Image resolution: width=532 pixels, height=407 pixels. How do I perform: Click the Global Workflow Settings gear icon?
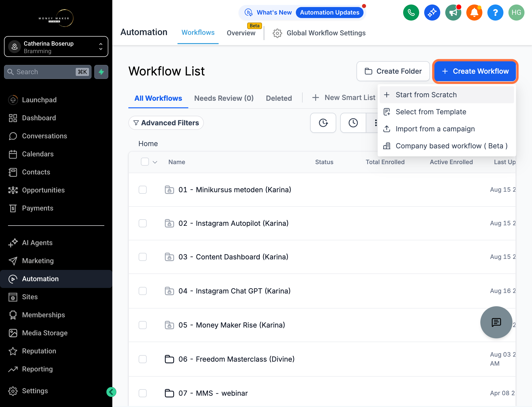(277, 33)
